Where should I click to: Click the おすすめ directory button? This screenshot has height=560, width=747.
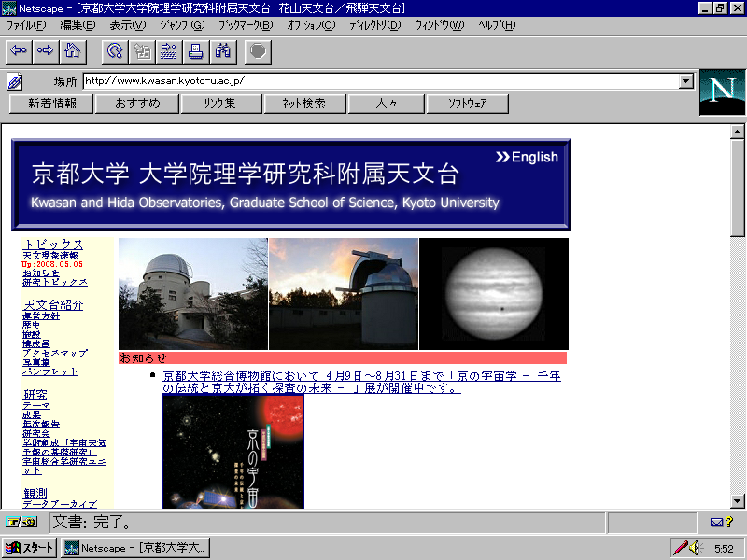(x=137, y=104)
